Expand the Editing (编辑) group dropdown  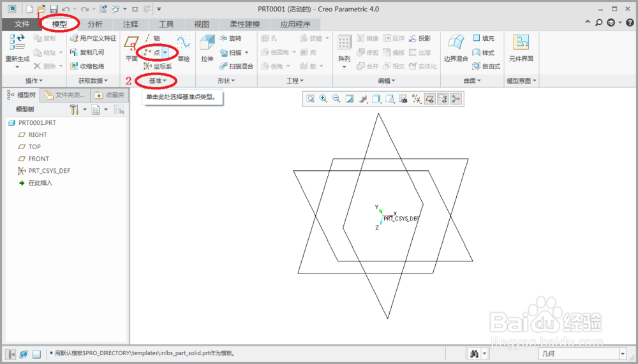coord(387,81)
